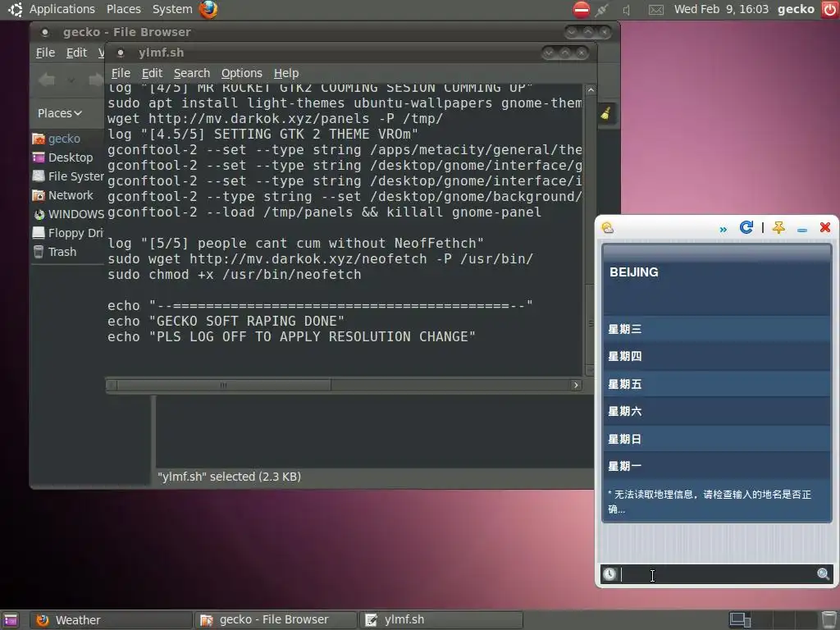Image resolution: width=840 pixels, height=630 pixels.
Task: Refresh the weather widget
Action: pos(746,228)
